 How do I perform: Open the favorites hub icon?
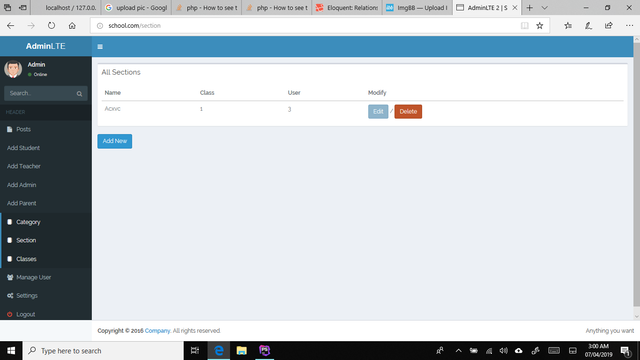(568, 26)
